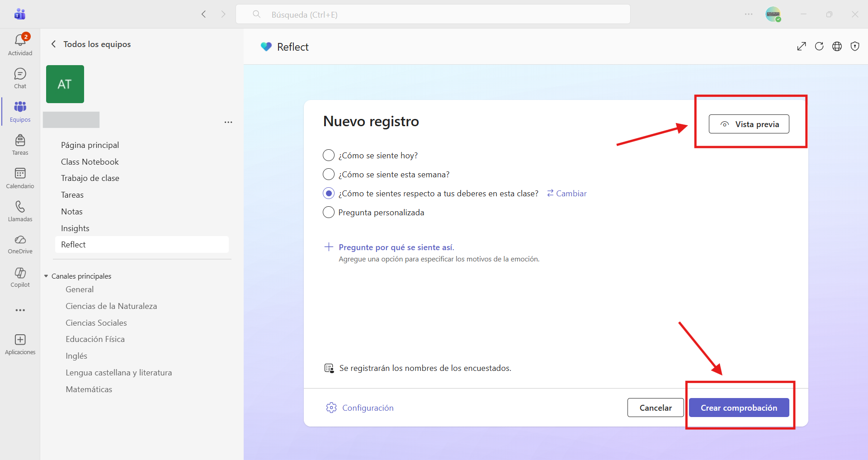
Task: Click the Configuración gear icon
Action: click(x=331, y=408)
